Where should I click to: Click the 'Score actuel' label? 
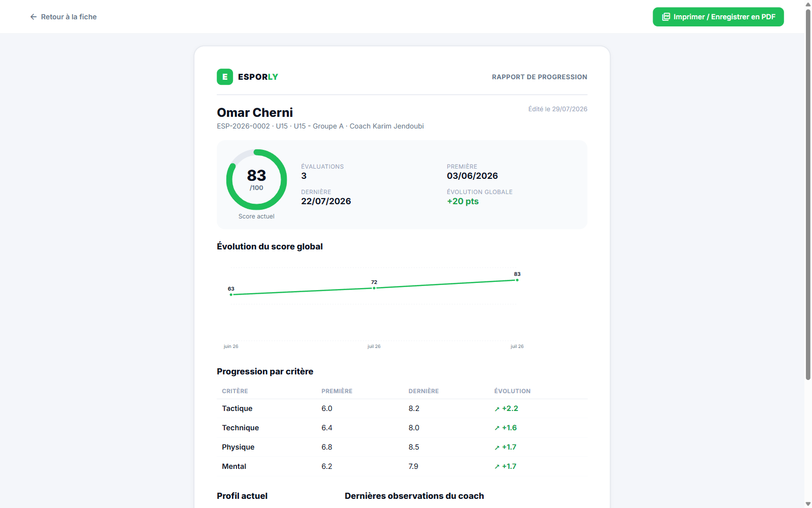256,216
